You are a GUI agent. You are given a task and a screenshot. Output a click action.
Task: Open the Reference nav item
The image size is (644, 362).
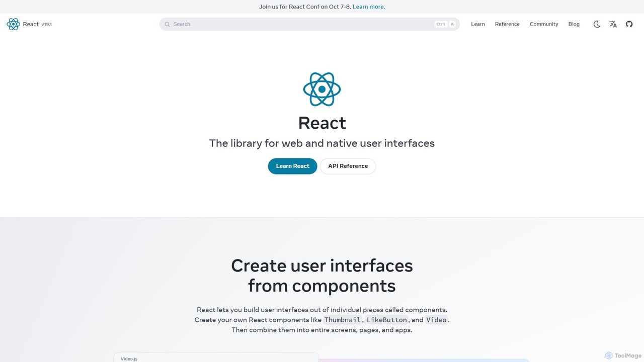click(x=507, y=24)
